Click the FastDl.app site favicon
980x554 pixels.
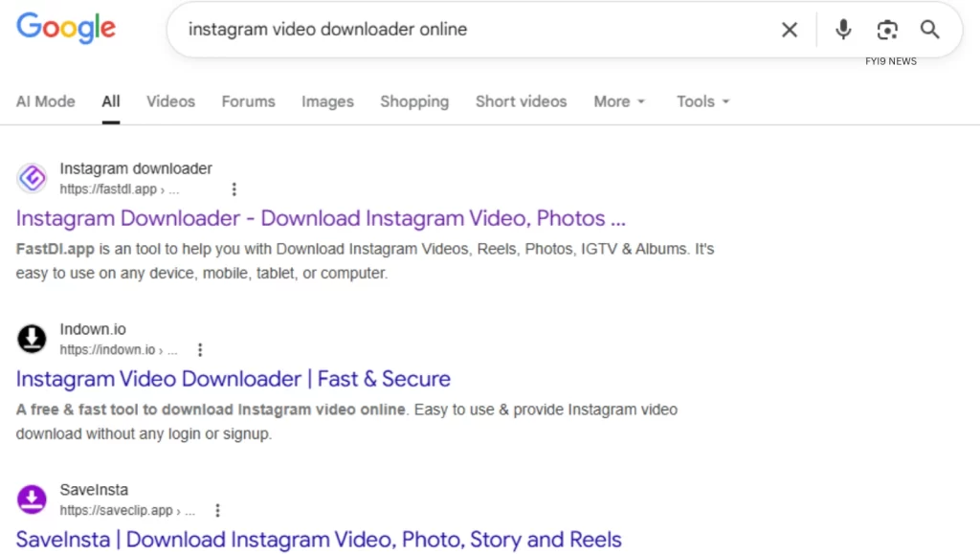pyautogui.click(x=32, y=178)
